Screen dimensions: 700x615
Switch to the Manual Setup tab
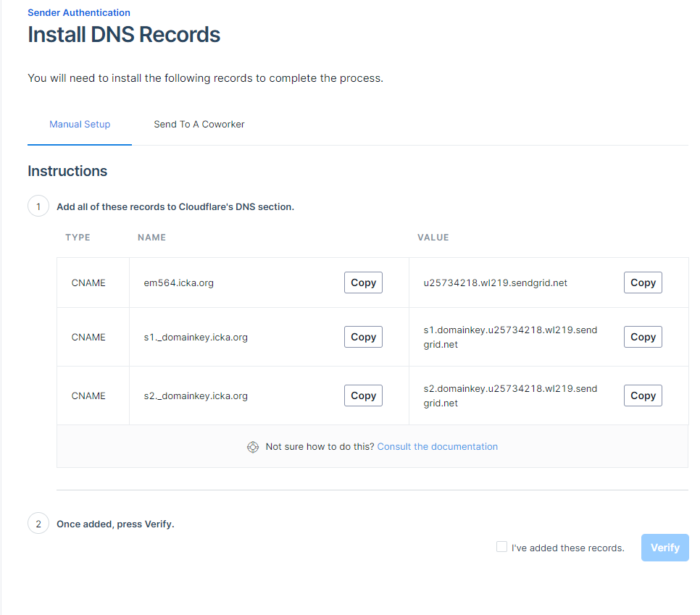click(80, 125)
